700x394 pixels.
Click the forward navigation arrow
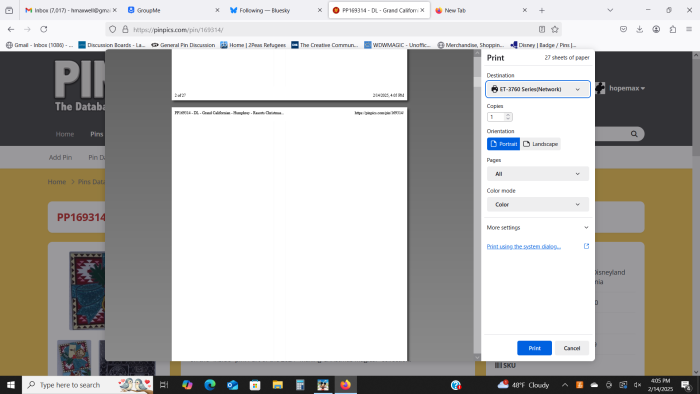[x=27, y=29]
